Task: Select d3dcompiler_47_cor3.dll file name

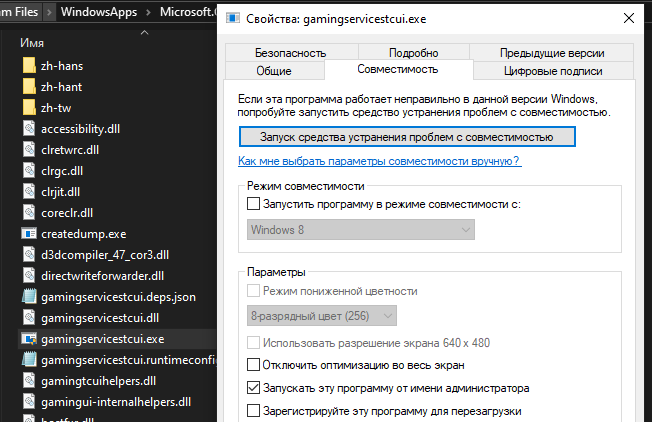Action: tap(105, 255)
